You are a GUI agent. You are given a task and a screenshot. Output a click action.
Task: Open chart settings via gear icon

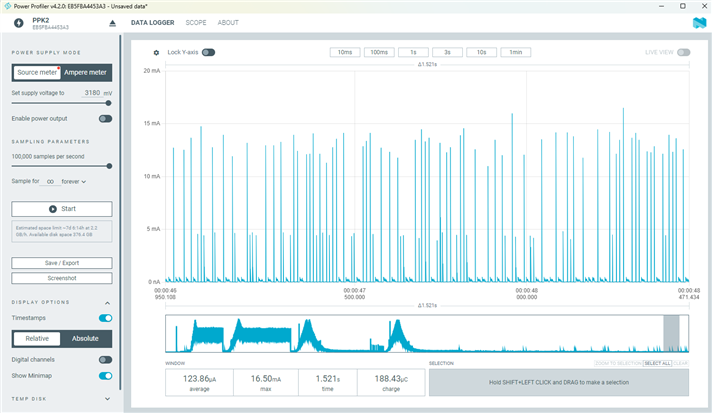click(156, 52)
